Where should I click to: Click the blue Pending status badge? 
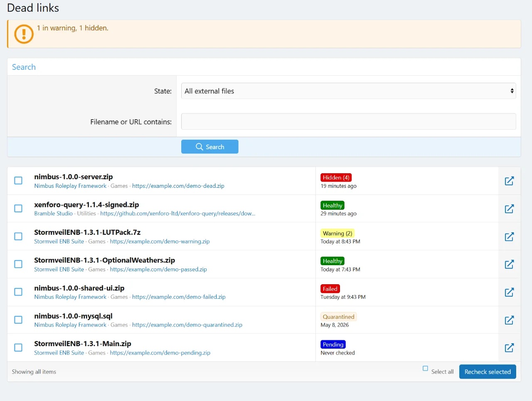click(x=333, y=344)
